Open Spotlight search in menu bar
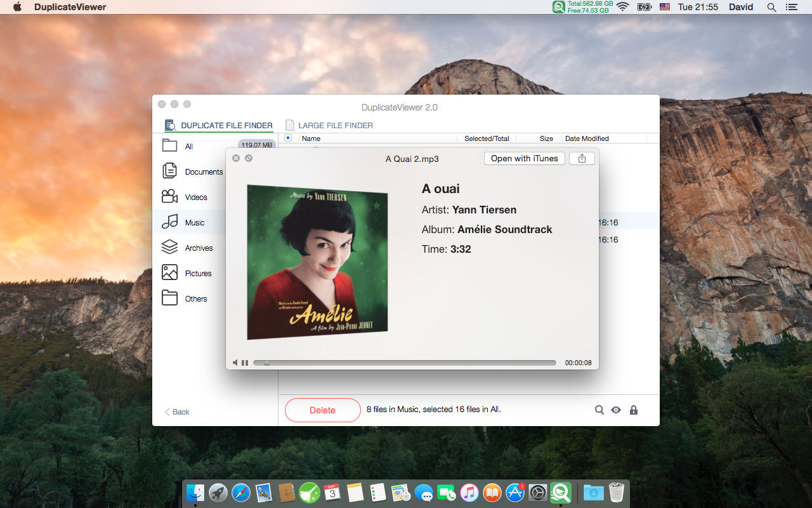The image size is (812, 508). (x=771, y=7)
